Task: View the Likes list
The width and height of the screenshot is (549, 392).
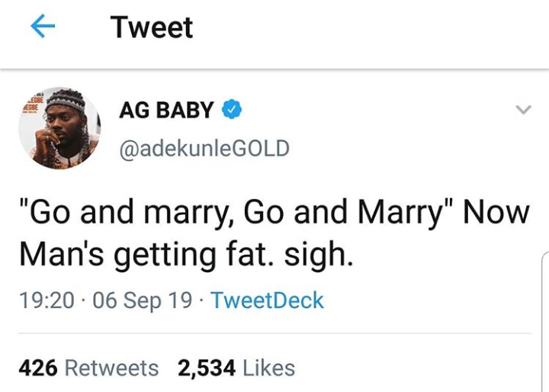Action: [268, 368]
